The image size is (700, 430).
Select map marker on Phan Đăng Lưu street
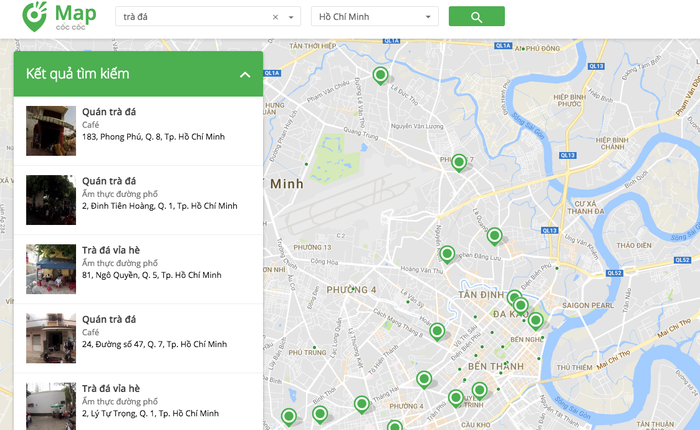pyautogui.click(x=447, y=255)
